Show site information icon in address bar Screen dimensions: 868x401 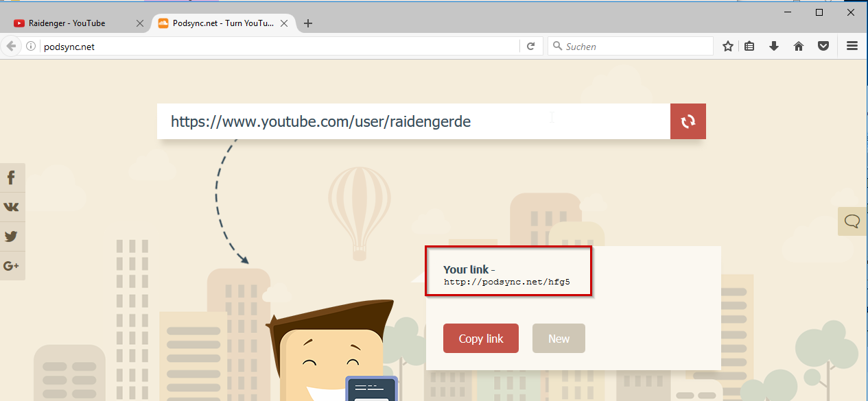pos(31,46)
